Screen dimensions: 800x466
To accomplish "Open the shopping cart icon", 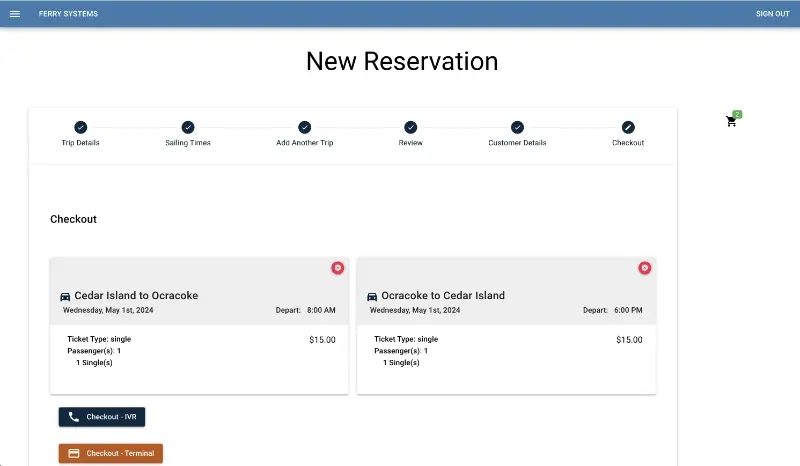I will 731,121.
